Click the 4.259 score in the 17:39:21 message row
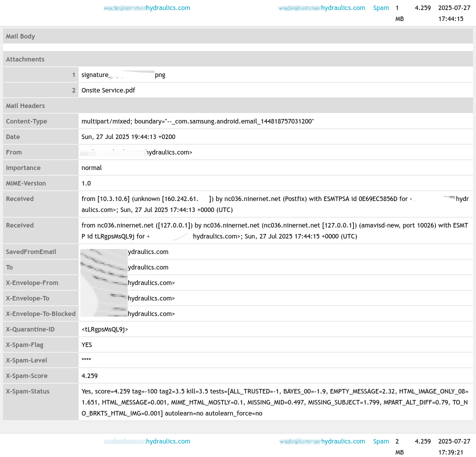The image size is (476, 457). 423,441
